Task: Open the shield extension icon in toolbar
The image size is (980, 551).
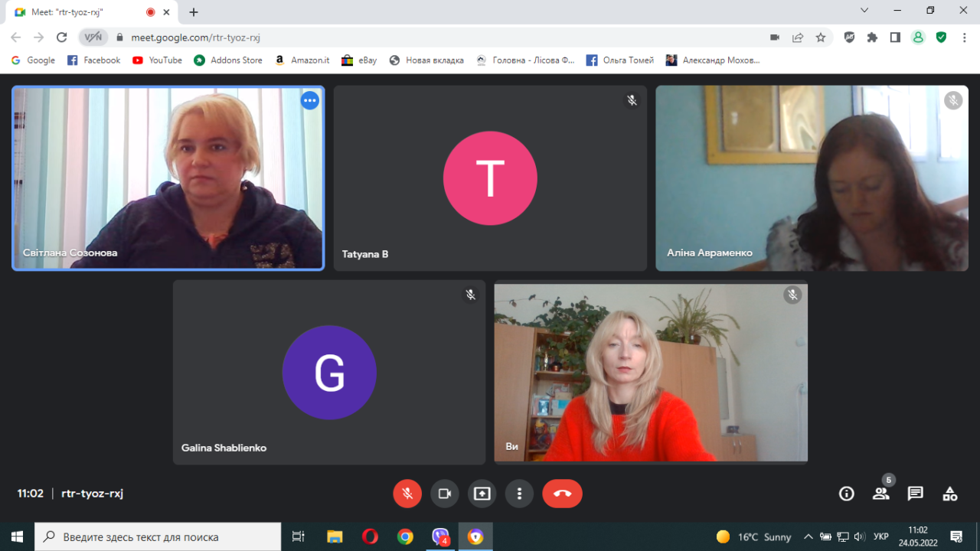Action: point(849,37)
